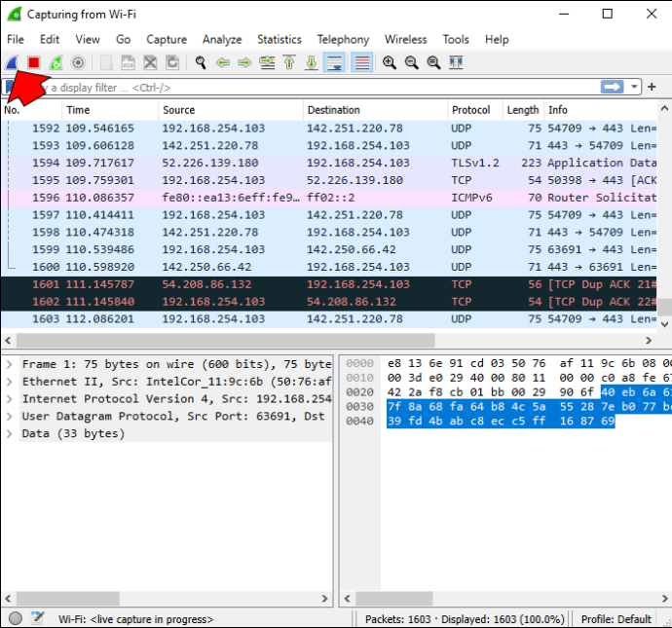
Task: Zoom in the main window text
Action: coord(390,63)
